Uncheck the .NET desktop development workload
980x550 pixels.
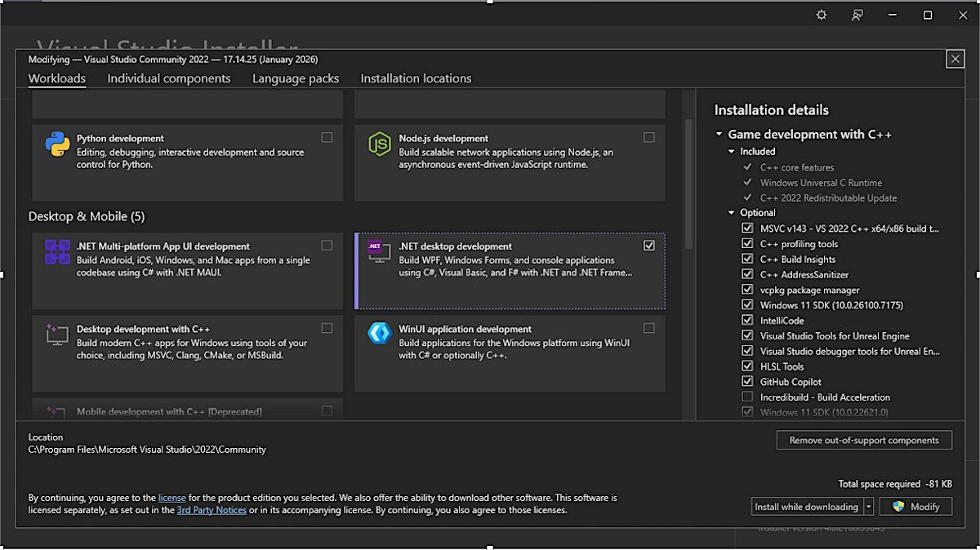649,246
